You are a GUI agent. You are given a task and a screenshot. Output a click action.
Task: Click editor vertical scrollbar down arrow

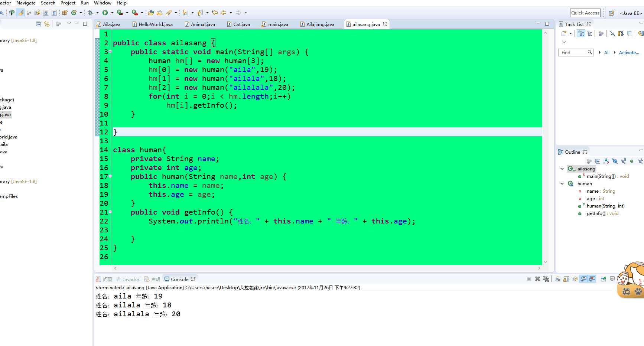(x=545, y=262)
